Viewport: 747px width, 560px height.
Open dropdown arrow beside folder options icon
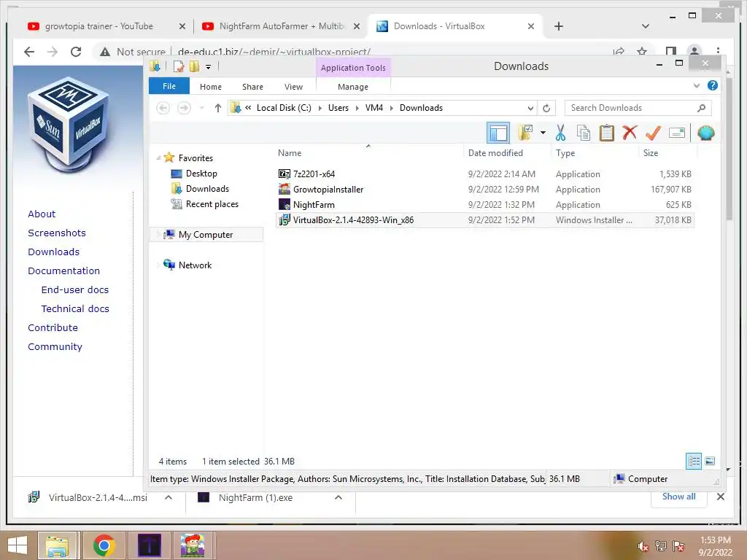click(x=543, y=133)
